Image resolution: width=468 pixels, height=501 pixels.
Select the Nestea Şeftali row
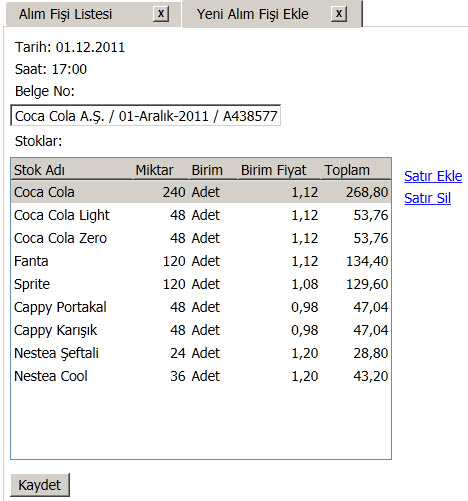pos(201,353)
